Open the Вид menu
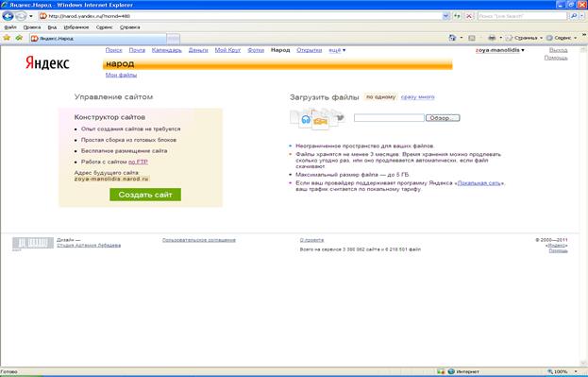 point(52,27)
